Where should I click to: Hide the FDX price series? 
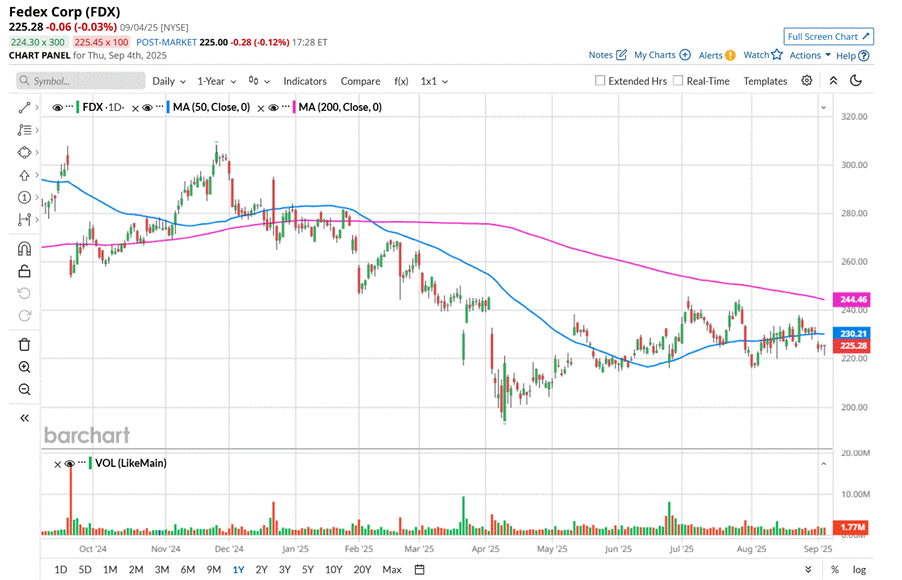(x=58, y=108)
